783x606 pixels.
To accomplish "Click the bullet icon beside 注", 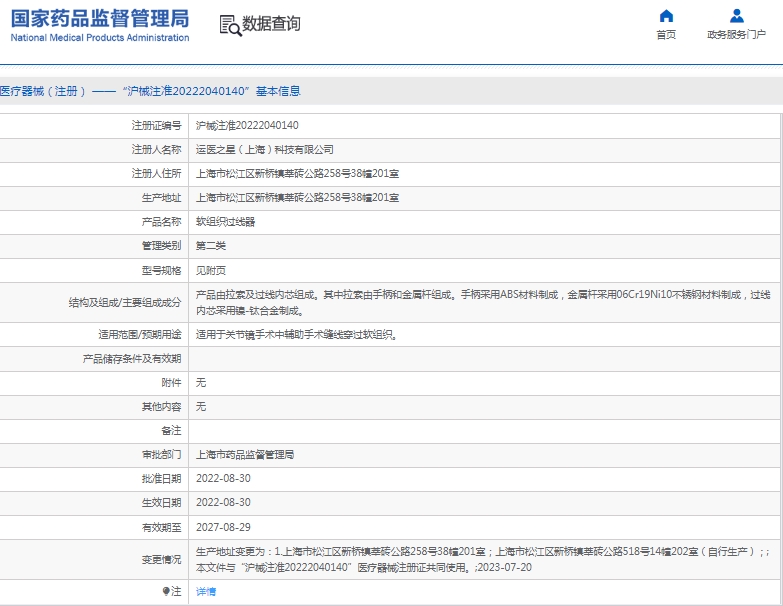I will (166, 592).
